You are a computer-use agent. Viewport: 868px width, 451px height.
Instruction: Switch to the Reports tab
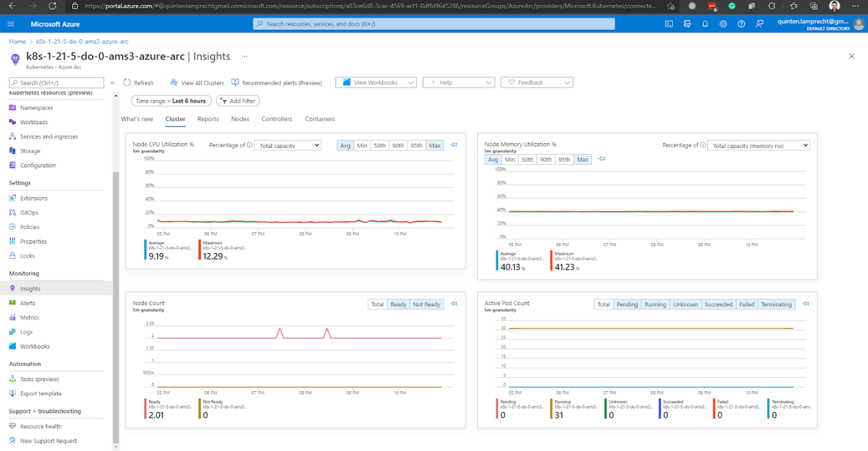[x=208, y=119]
